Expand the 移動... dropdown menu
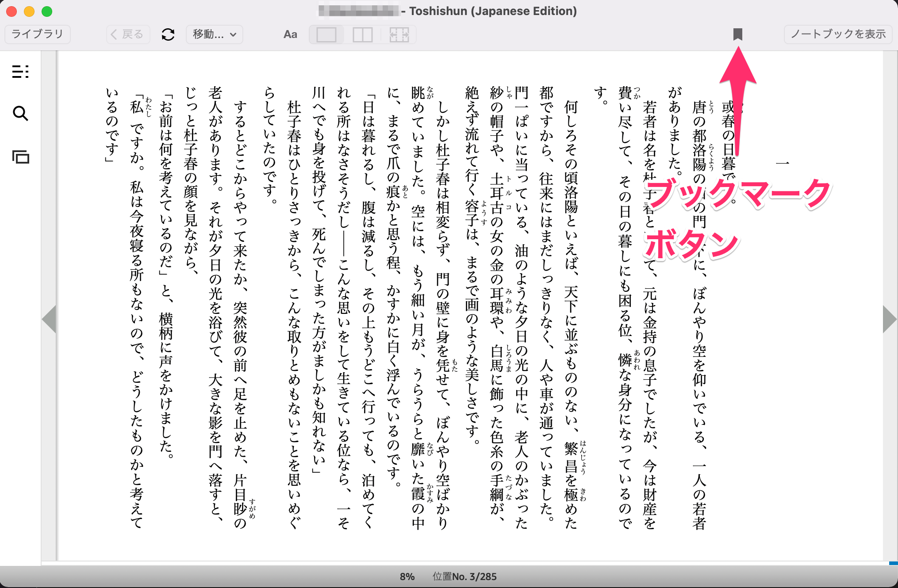 coord(215,34)
